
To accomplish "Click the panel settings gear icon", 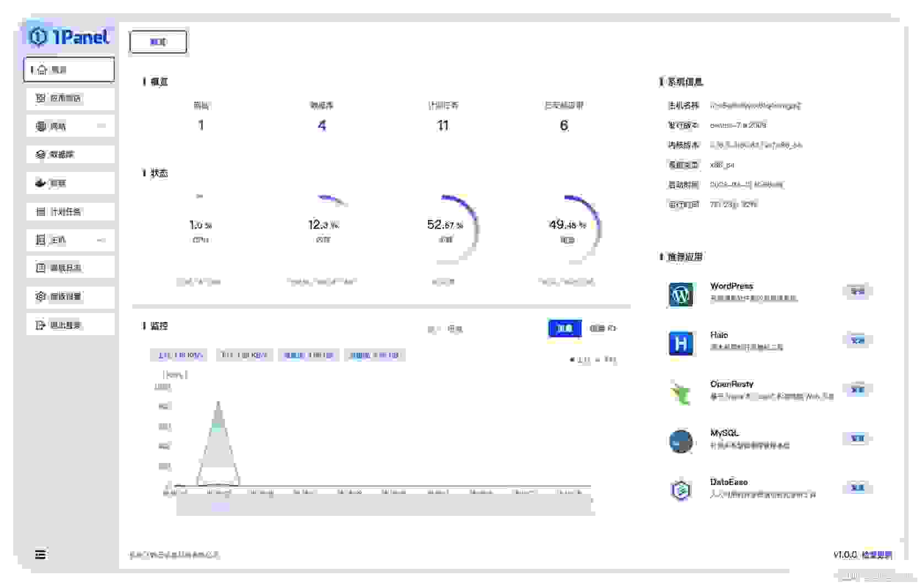I will tap(40, 297).
